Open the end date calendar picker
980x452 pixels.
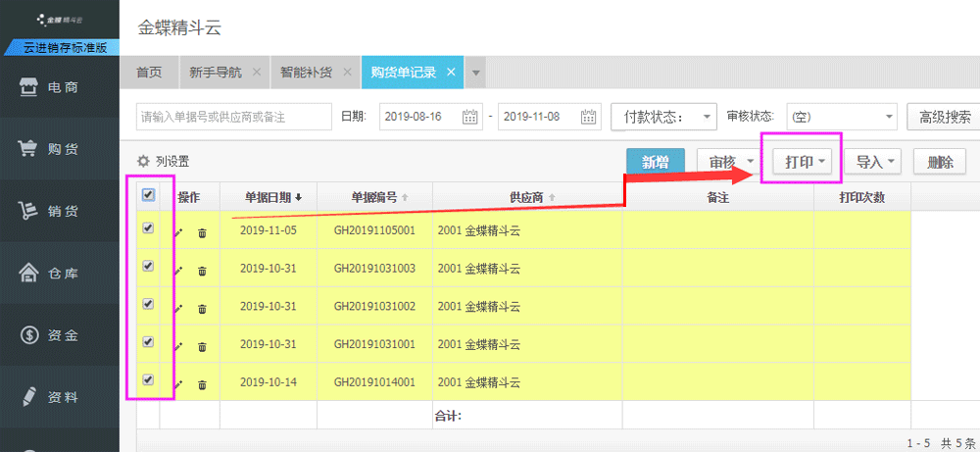point(588,117)
